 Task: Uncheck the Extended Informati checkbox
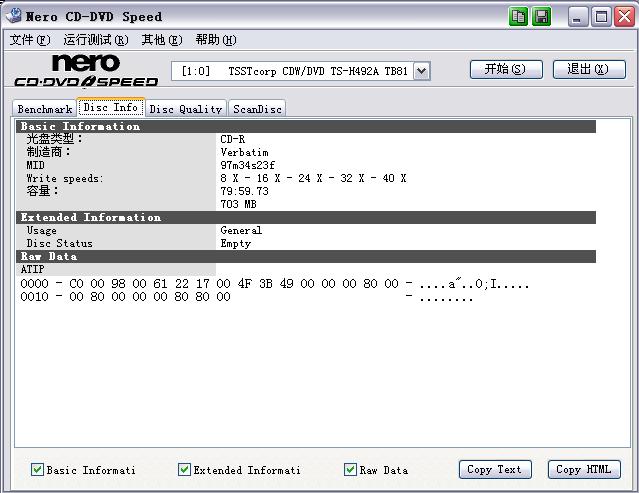click(x=184, y=469)
